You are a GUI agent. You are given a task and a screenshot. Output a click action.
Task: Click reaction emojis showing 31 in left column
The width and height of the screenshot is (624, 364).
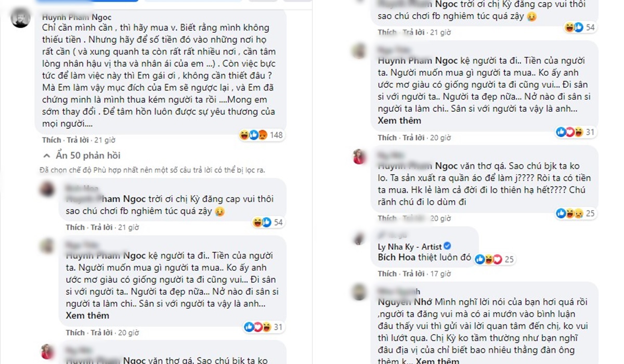point(256,327)
